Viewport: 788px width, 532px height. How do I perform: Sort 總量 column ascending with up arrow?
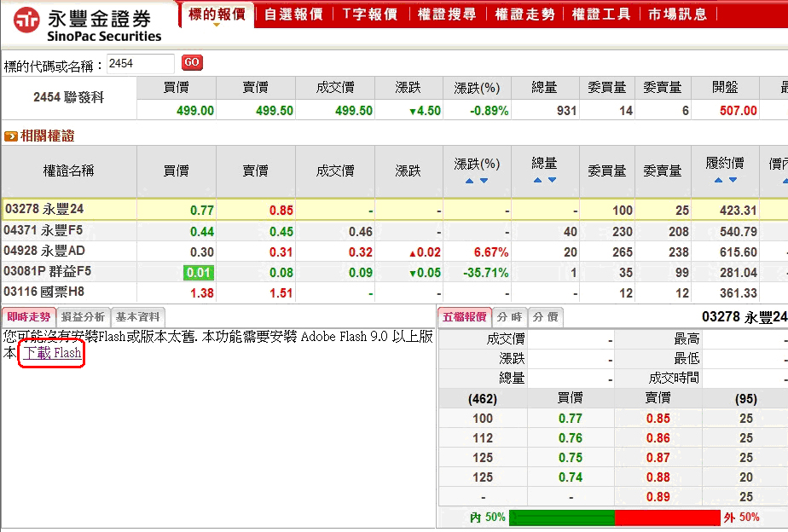tap(538, 180)
